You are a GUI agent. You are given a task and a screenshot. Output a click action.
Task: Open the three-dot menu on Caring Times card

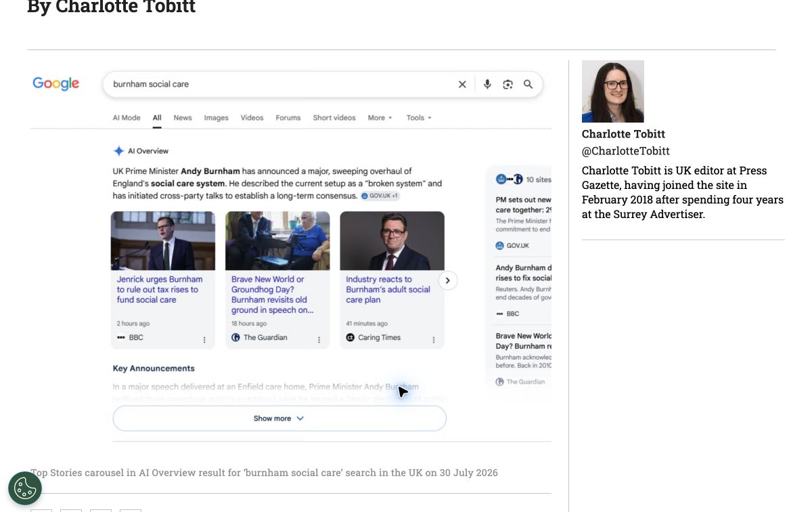434,340
